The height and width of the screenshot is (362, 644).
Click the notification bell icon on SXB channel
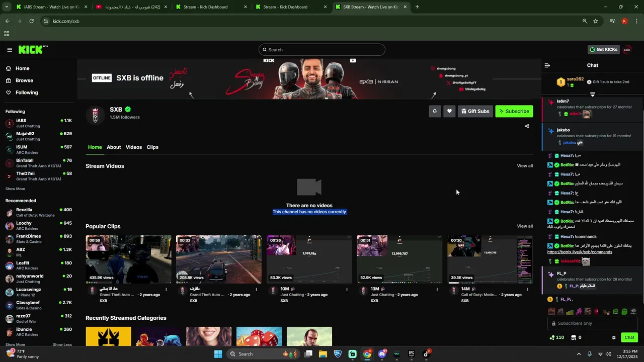pyautogui.click(x=435, y=111)
